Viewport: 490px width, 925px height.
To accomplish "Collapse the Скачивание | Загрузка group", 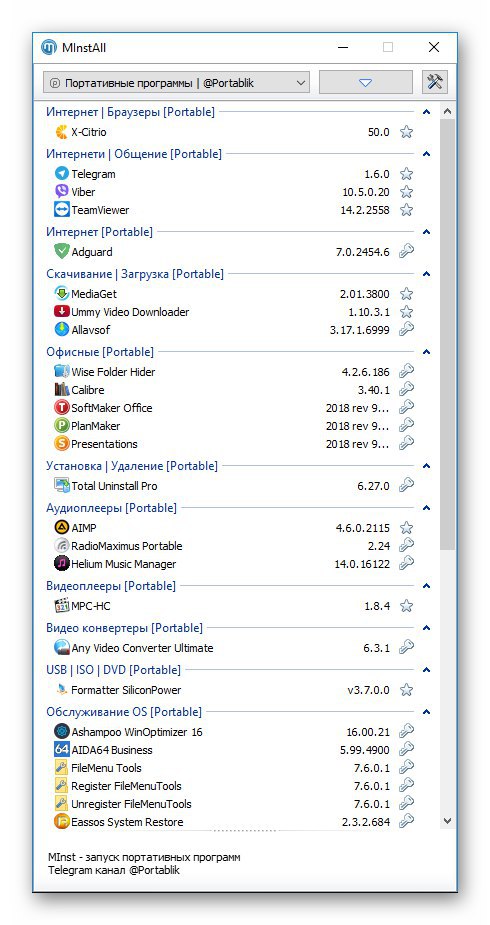I will coord(427,274).
